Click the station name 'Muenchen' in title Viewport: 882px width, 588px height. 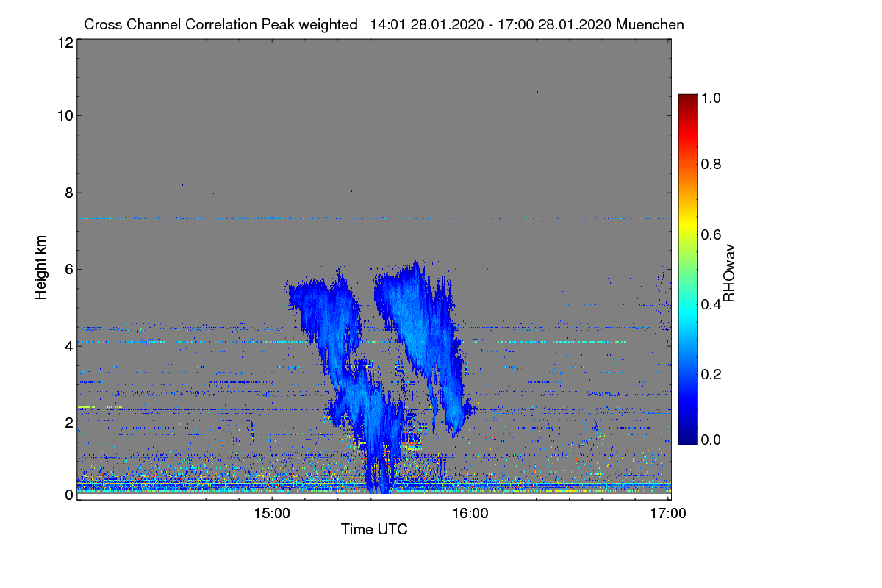(650, 24)
